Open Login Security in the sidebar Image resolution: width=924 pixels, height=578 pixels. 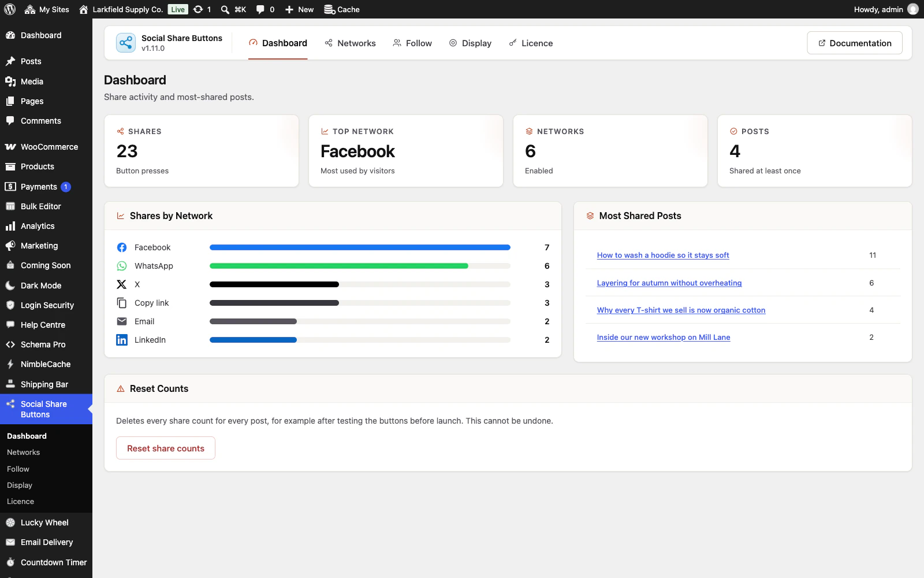(x=46, y=305)
